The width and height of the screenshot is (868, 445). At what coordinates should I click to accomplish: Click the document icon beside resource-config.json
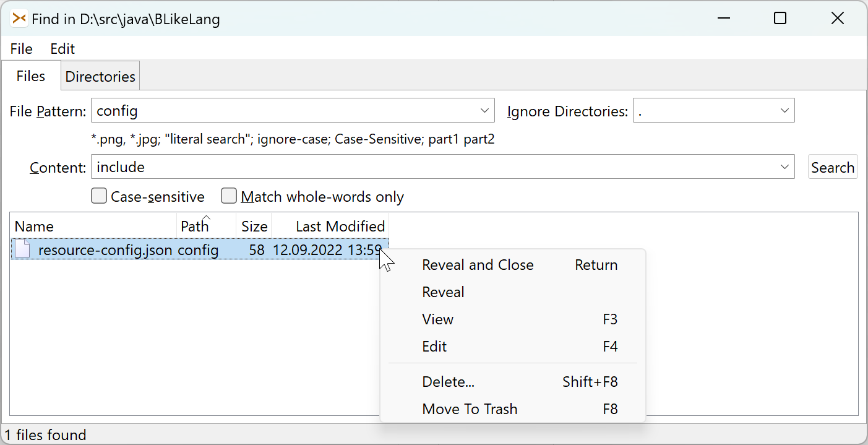click(22, 249)
